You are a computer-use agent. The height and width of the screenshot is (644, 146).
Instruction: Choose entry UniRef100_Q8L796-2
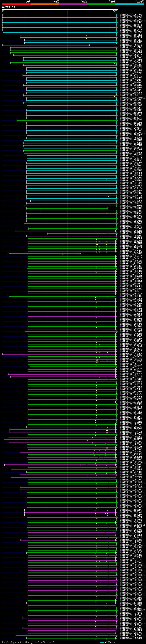[x=132, y=98]
